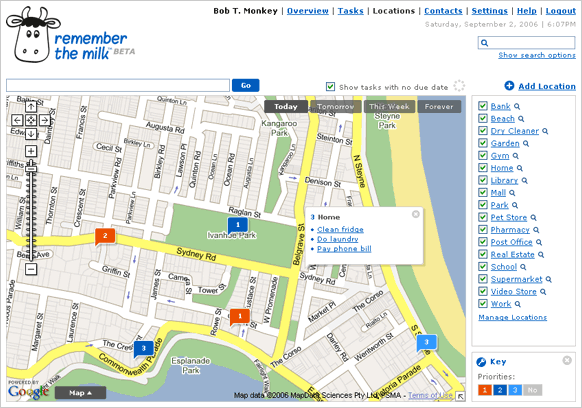Open the Contacts page
This screenshot has height=408, width=582.
click(x=443, y=11)
